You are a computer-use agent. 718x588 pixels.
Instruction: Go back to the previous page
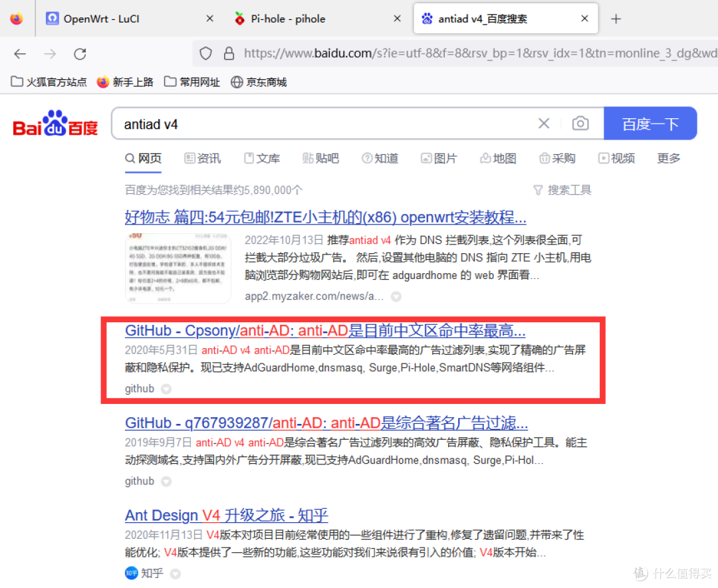(x=20, y=54)
